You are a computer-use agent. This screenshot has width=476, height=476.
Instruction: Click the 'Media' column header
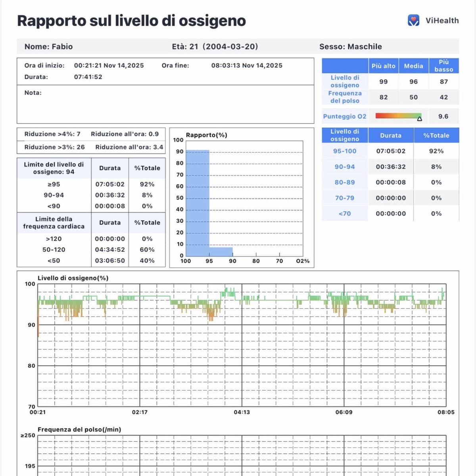click(413, 66)
